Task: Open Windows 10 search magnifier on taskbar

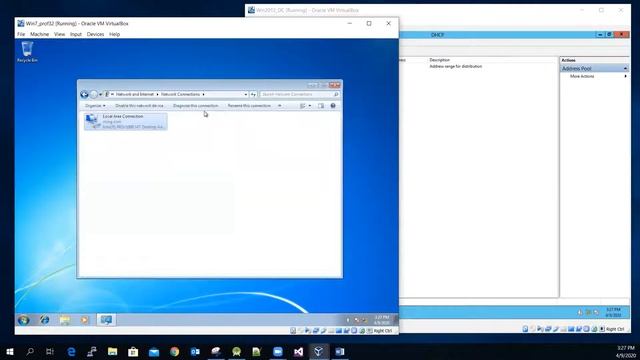Action: click(x=30, y=351)
